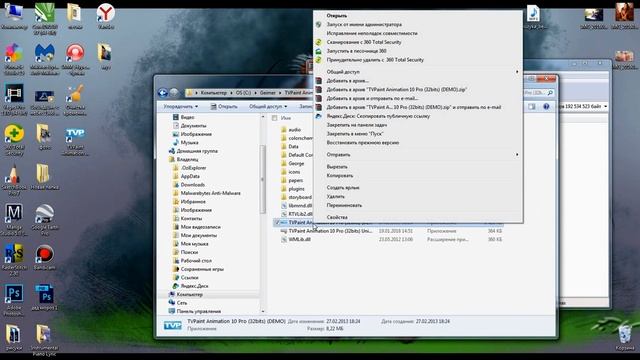
Task: Open the dropdown arrow in background window header
Action: point(605,107)
